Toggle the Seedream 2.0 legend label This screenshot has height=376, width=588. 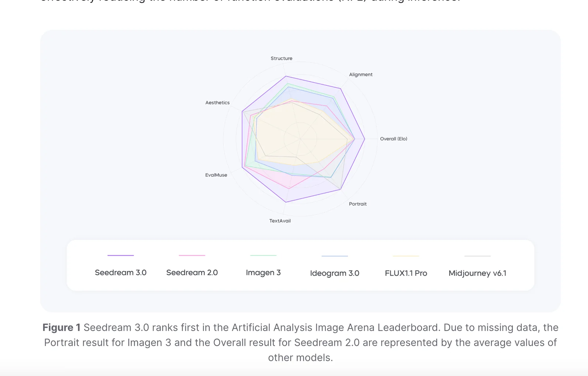click(x=192, y=273)
